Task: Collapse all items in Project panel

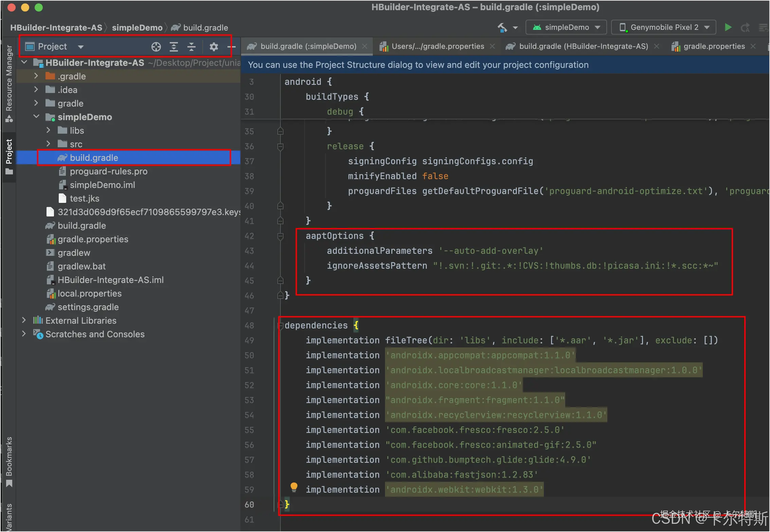Action: point(191,47)
